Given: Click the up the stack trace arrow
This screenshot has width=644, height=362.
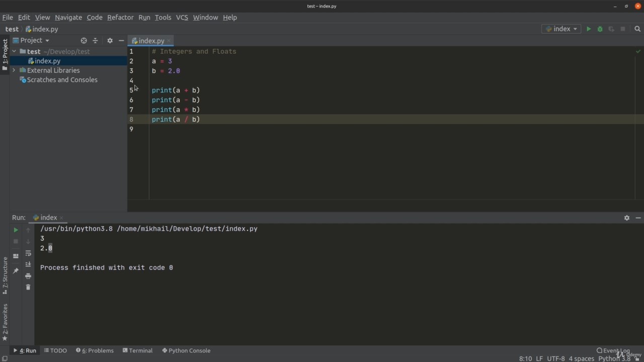Looking at the screenshot, I should click(x=28, y=230).
